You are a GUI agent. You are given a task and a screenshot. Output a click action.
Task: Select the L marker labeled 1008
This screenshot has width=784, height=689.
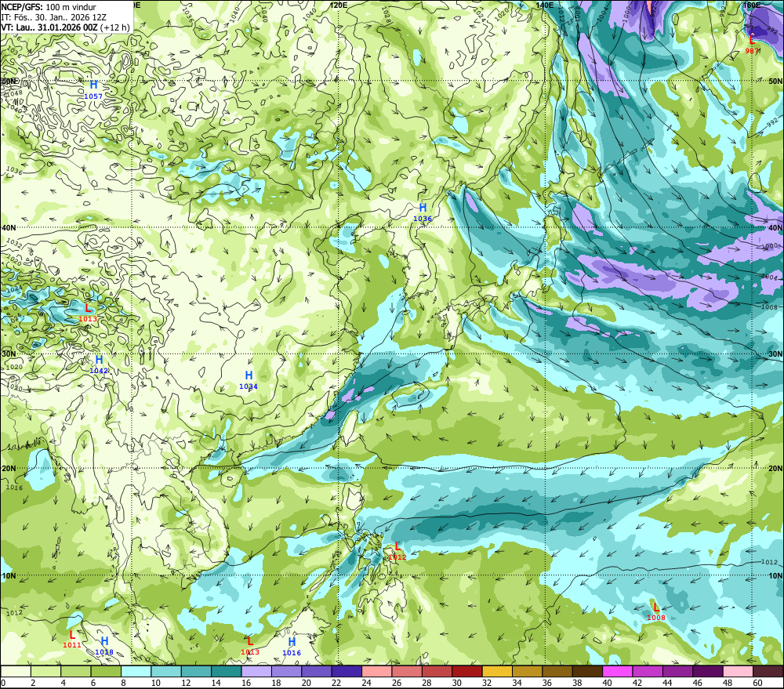click(x=656, y=607)
